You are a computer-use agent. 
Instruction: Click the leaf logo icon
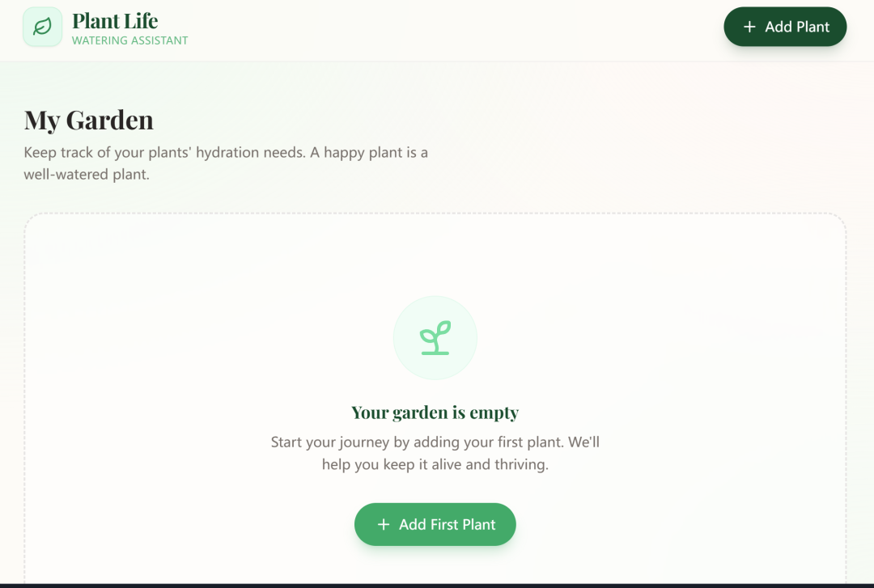(42, 26)
